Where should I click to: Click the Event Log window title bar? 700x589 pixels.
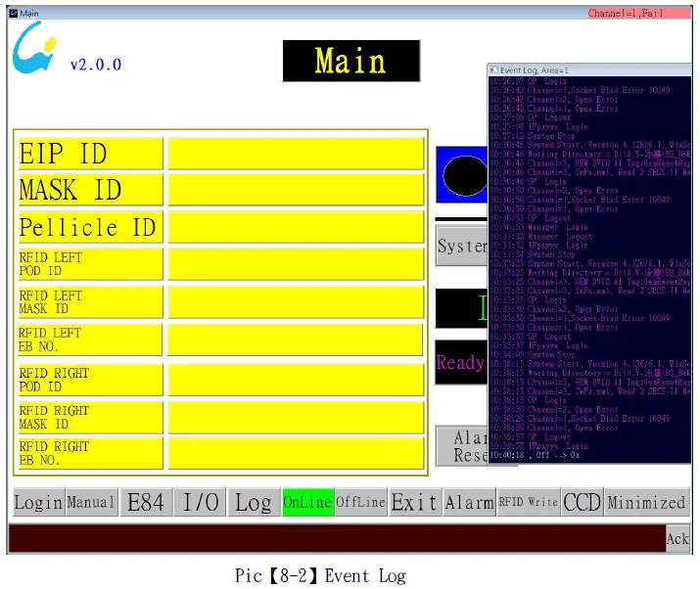[x=589, y=70]
